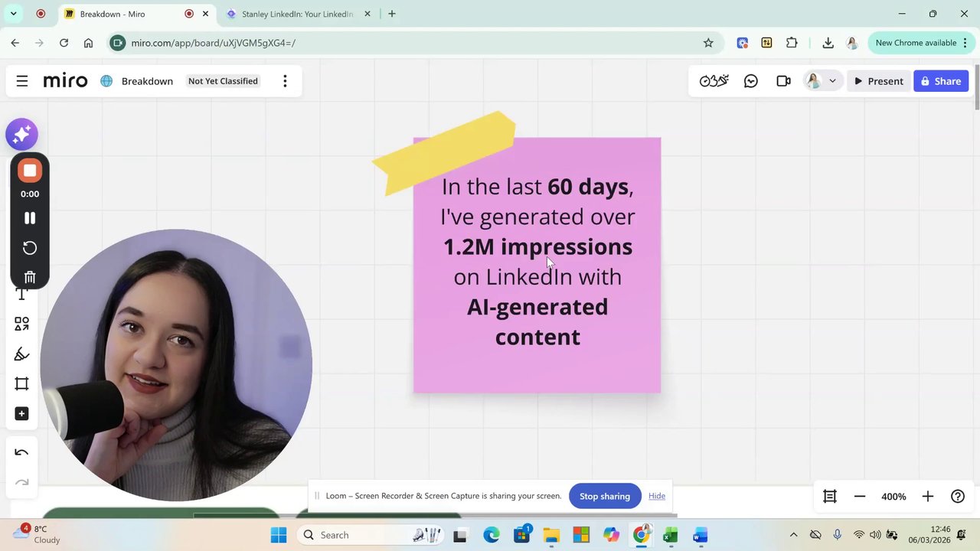This screenshot has width=980, height=551.
Task: Open Task View on the taskbar
Action: click(x=460, y=535)
